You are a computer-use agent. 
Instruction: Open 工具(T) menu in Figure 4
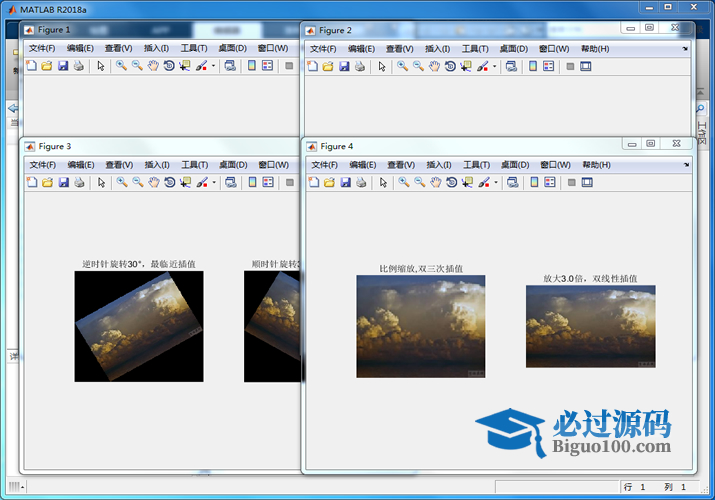pyautogui.click(x=475, y=165)
